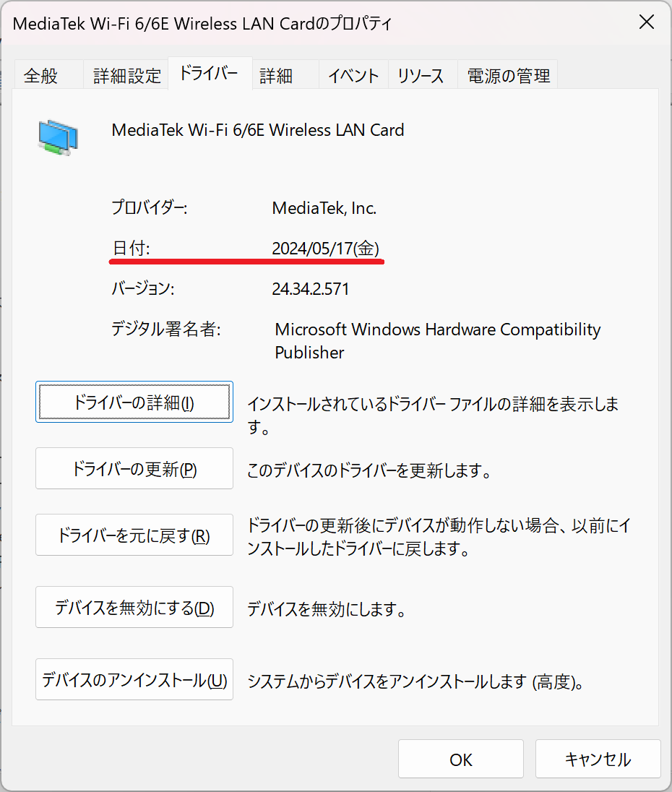Viewport: 672px width, 792px height.
Task: Click the installed driver files description text
Action: [x=433, y=416]
